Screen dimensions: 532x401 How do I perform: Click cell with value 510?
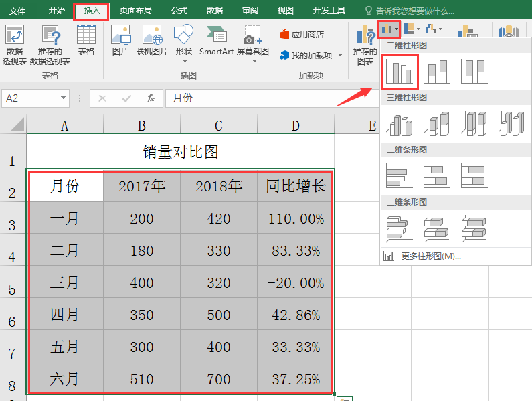[141, 378]
